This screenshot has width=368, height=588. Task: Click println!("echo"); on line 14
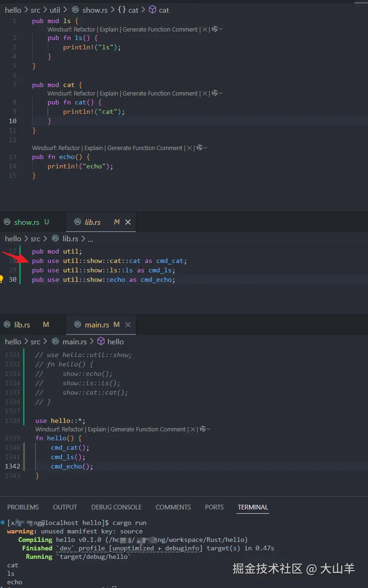pyautogui.click(x=80, y=166)
